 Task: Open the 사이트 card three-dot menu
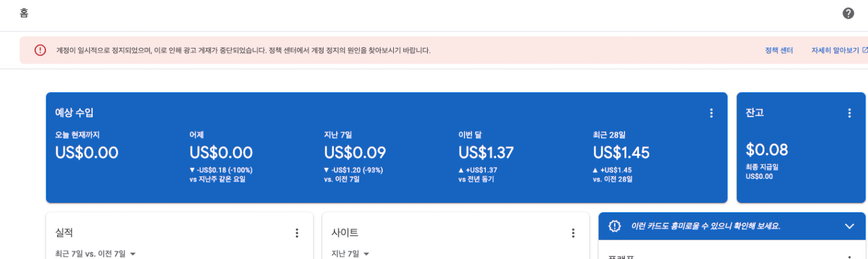pyautogui.click(x=573, y=233)
